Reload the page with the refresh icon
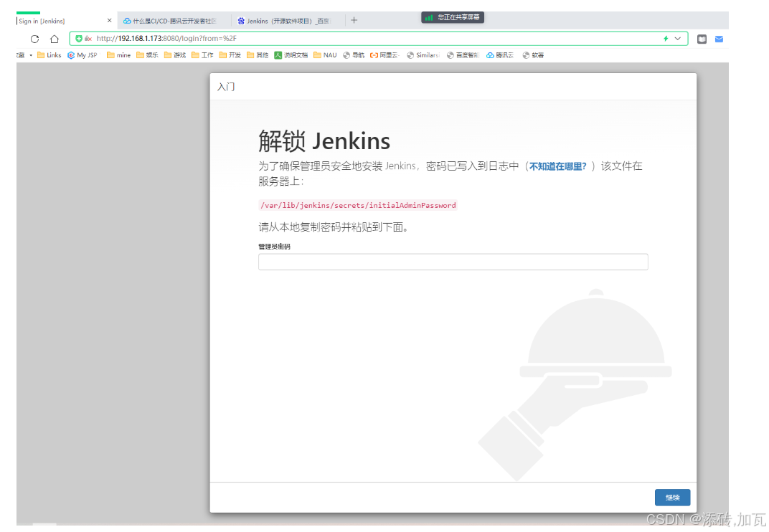The height and width of the screenshot is (532, 769). click(x=34, y=39)
